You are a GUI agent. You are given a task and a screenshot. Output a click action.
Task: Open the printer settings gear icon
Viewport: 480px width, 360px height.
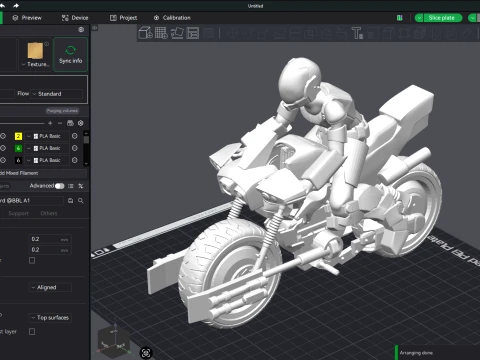81,30
